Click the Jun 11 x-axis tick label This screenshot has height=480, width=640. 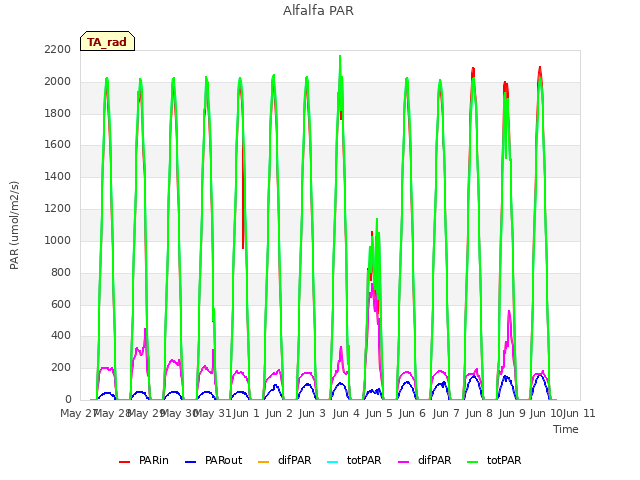pos(579,413)
